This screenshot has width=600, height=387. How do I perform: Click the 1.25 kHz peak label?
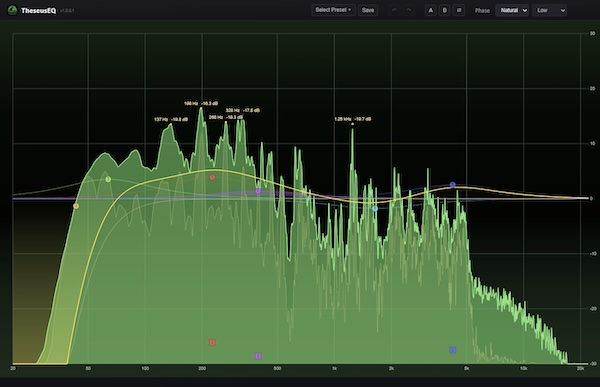[x=352, y=119]
